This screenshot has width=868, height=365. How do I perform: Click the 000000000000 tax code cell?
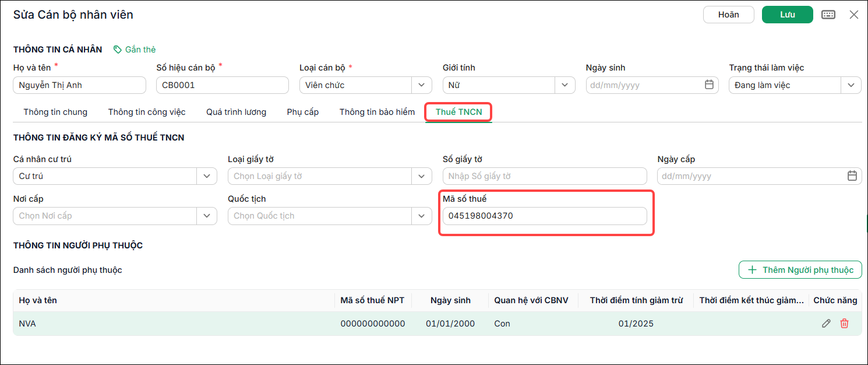coord(373,324)
